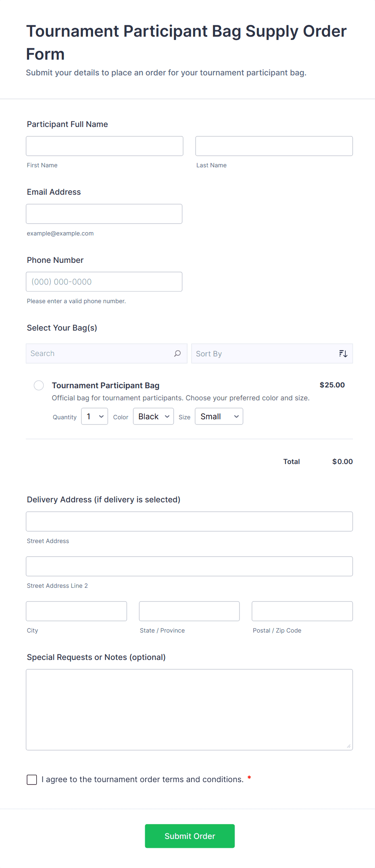The image size is (375, 868).
Task: Open the Sort By dropdown
Action: click(266, 354)
